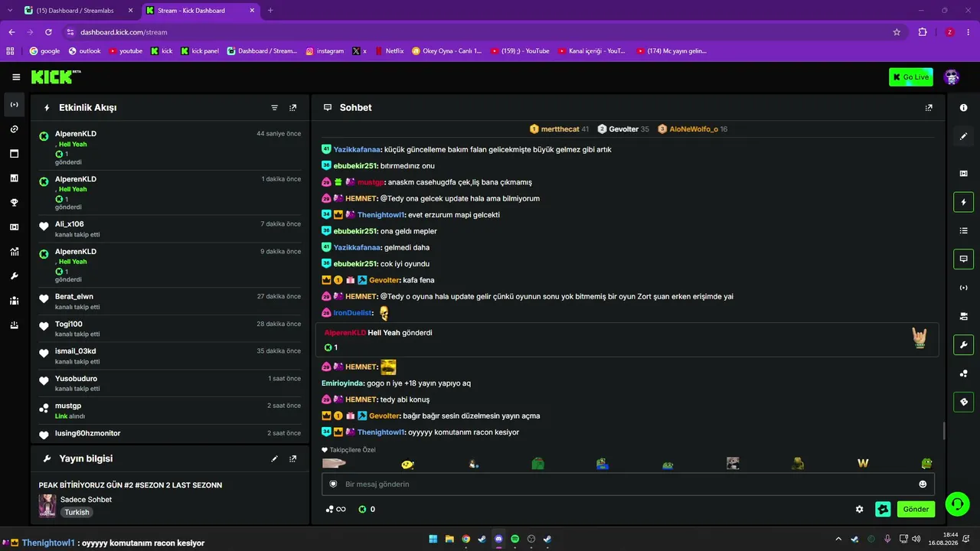Click the Go Live button
This screenshot has height=551, width=980.
pos(911,77)
